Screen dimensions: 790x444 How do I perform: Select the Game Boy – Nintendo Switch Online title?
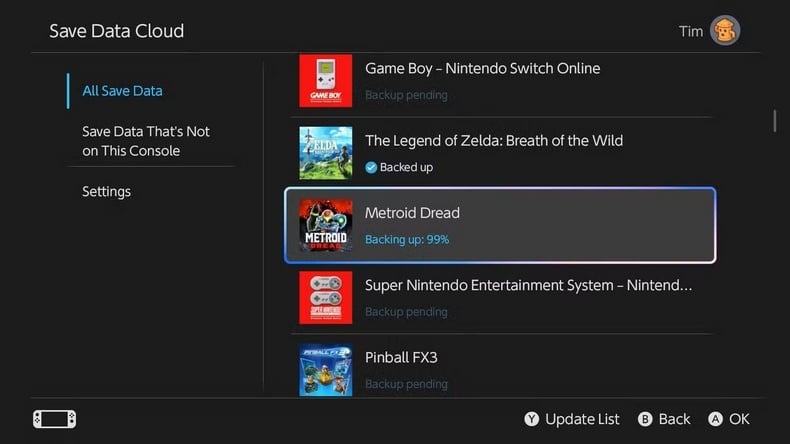[x=482, y=69]
